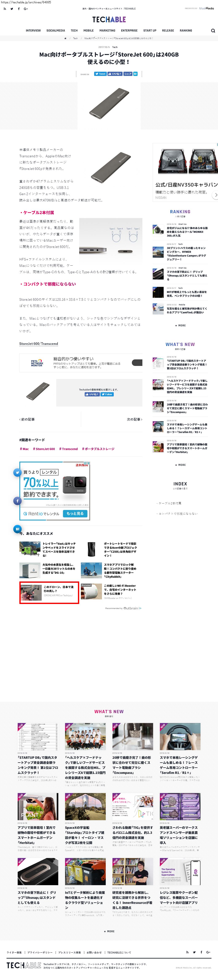Open the Twitter icon in header
Viewport: 218px width, 980px height.
pos(12,8)
